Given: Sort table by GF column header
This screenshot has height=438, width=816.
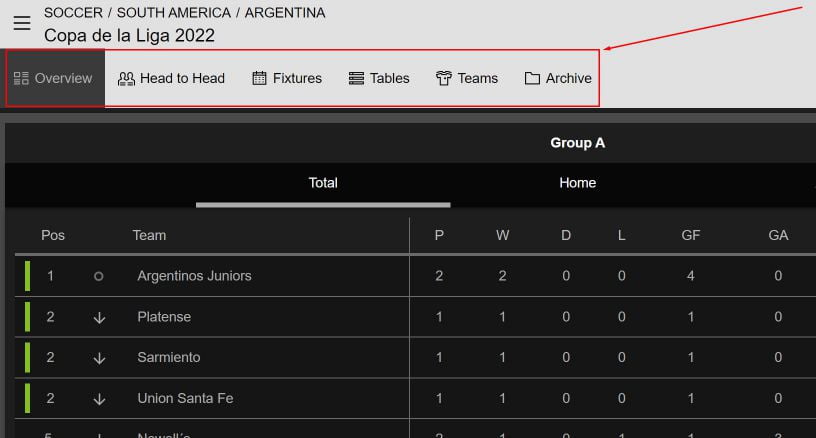Looking at the screenshot, I should pyautogui.click(x=691, y=235).
